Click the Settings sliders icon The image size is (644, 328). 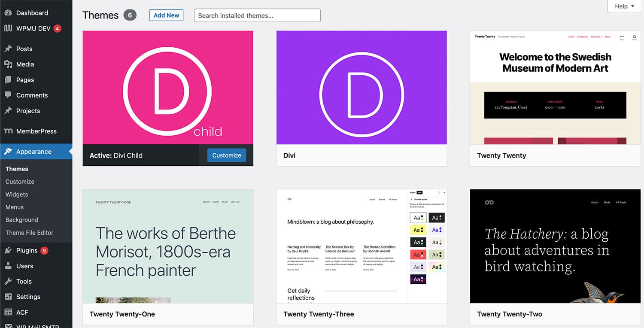(x=8, y=297)
